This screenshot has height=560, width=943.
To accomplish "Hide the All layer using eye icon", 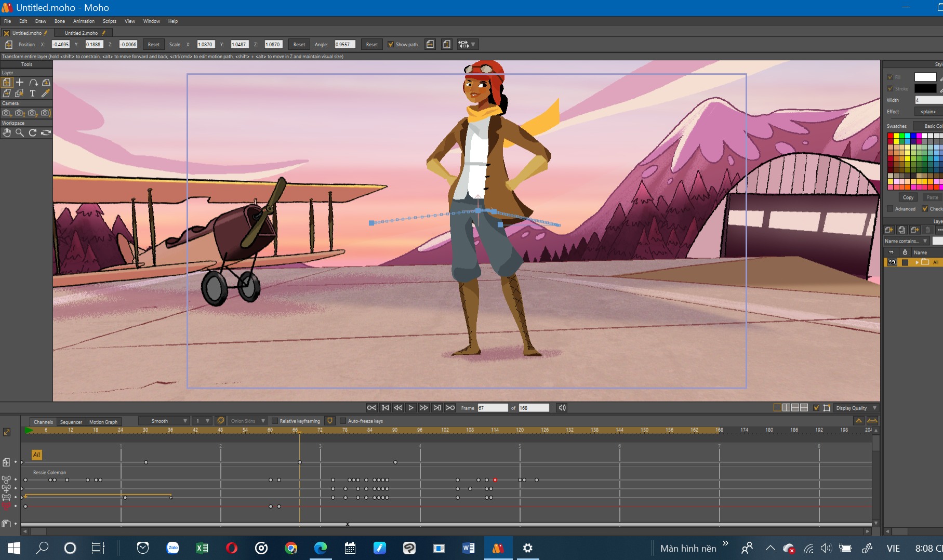I will click(x=892, y=262).
